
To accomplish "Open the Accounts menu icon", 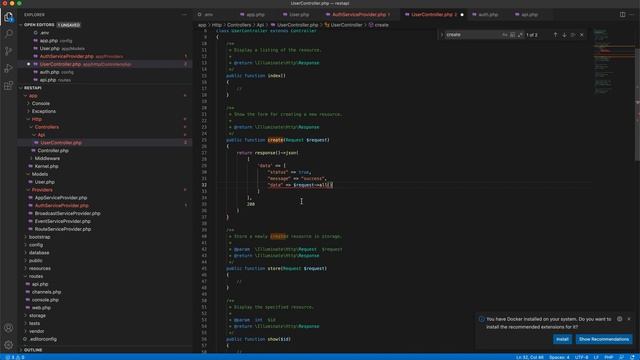I will [x=9, y=328].
